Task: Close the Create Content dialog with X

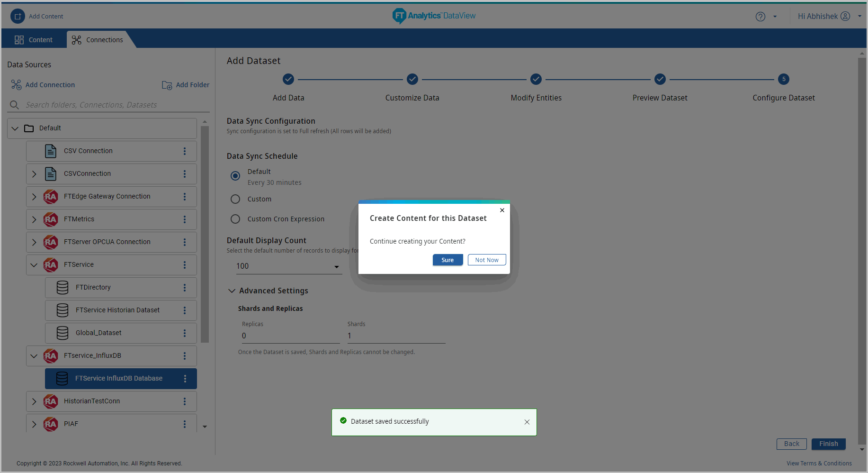Action: coord(502,210)
